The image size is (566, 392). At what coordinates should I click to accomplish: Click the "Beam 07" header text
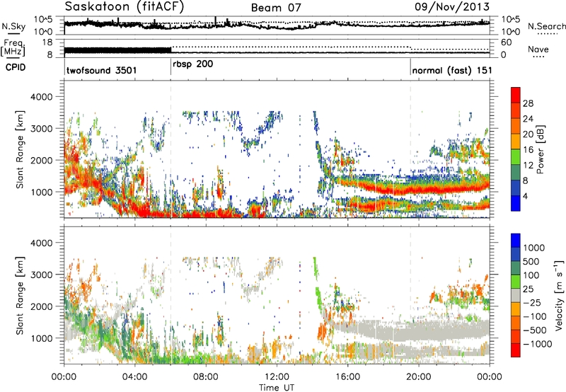pos(276,8)
